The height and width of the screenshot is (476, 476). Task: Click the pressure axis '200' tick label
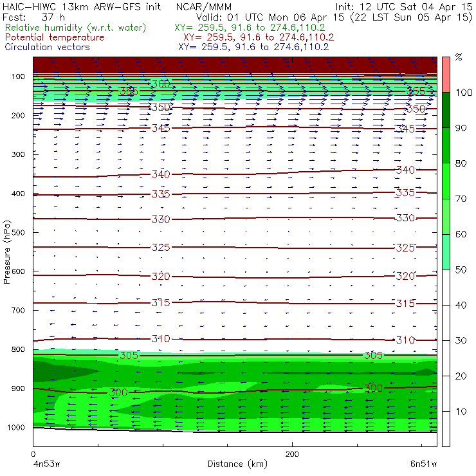pos(18,115)
